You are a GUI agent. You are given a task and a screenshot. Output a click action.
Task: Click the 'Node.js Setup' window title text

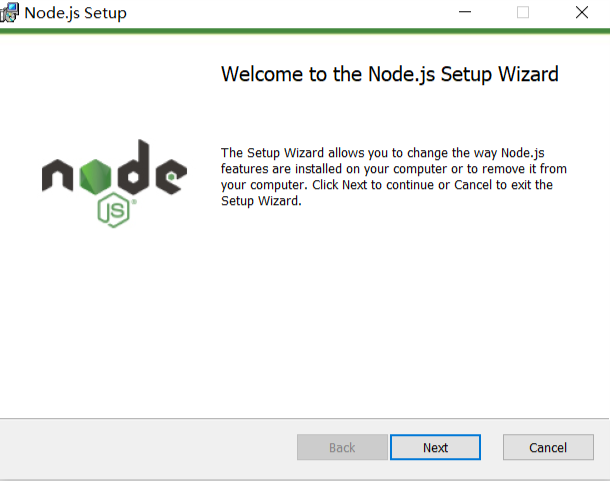click(75, 13)
